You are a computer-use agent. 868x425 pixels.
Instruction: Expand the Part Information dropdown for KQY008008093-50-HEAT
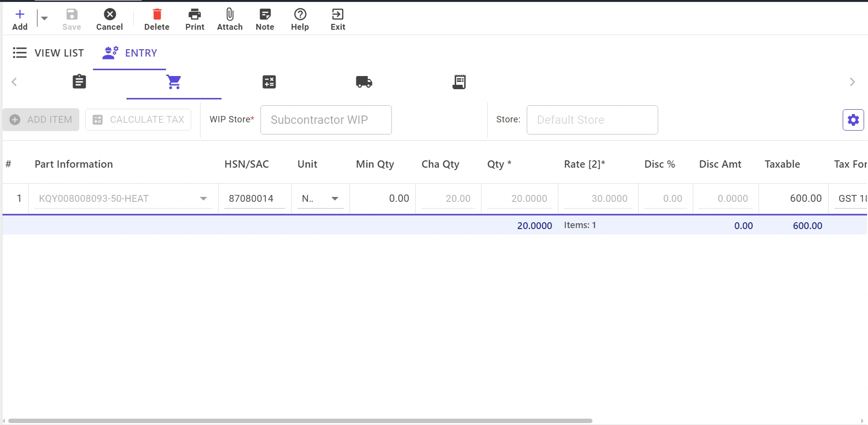tap(203, 198)
